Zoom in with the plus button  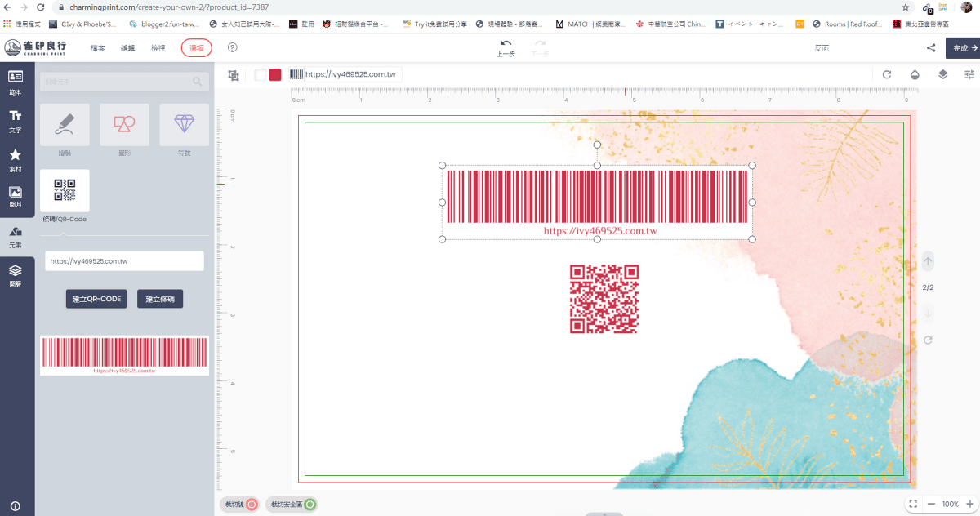tap(969, 504)
